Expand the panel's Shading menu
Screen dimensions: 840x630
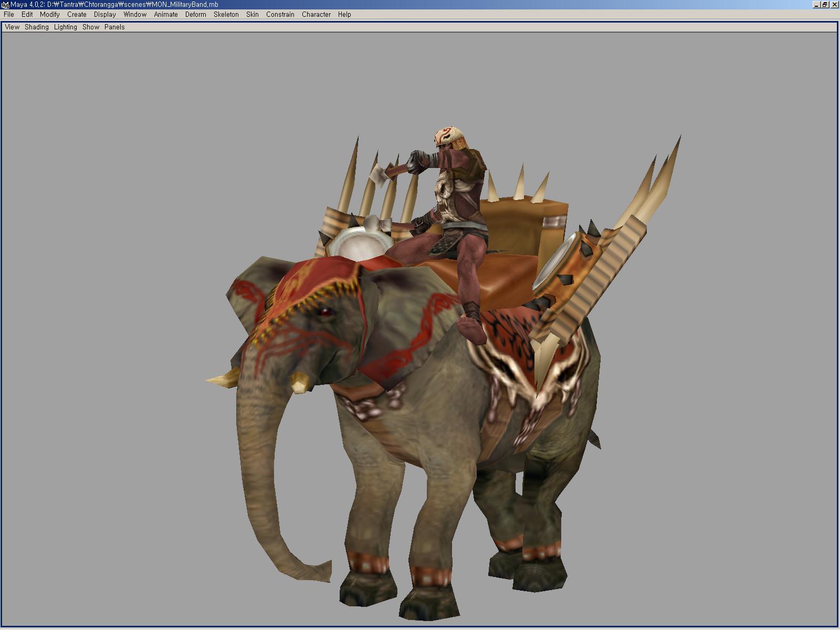pos(37,27)
